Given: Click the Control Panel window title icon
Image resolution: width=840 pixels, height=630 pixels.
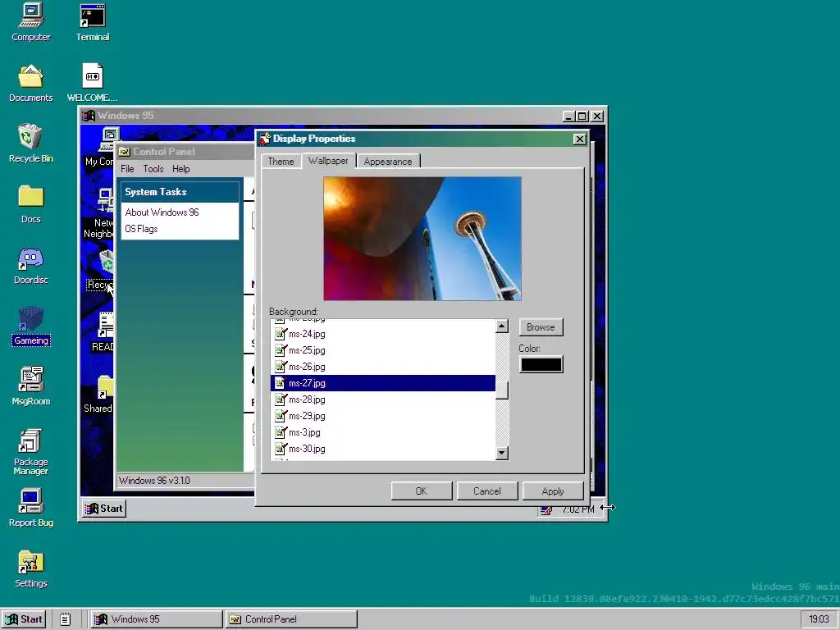Looking at the screenshot, I should point(125,152).
